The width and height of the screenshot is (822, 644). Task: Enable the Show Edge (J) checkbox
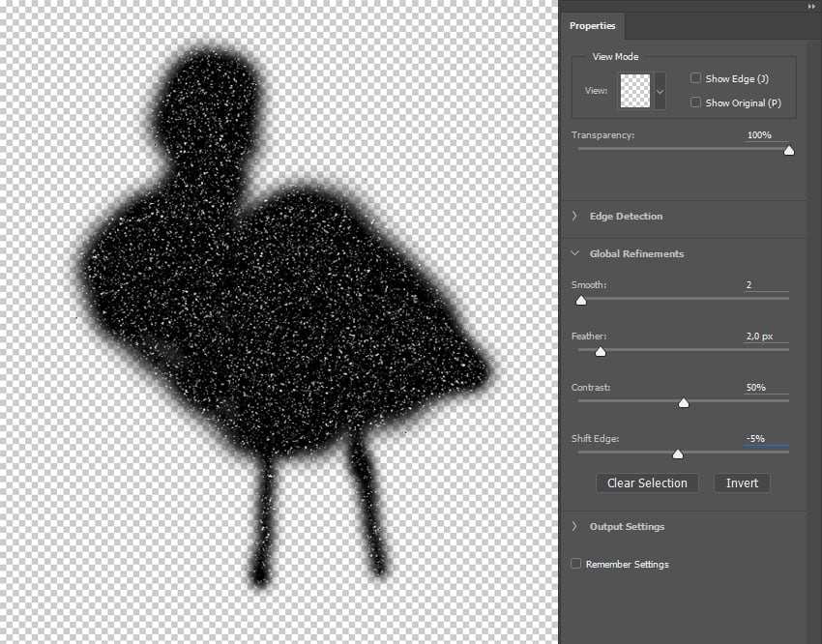[697, 78]
